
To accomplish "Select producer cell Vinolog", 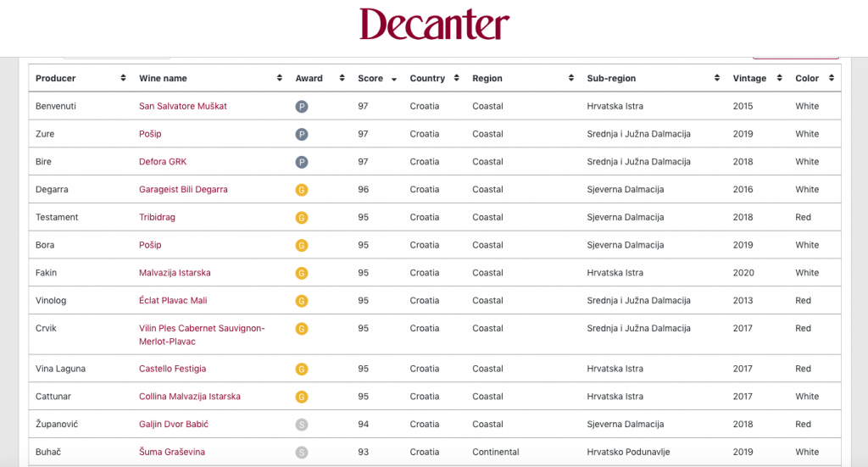I will pyautogui.click(x=51, y=300).
